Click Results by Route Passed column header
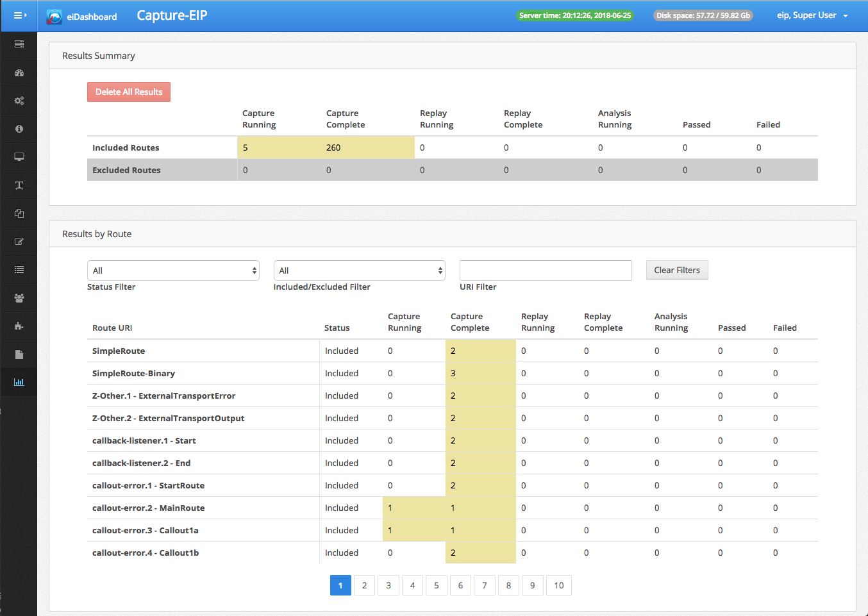868x616 pixels. point(731,328)
